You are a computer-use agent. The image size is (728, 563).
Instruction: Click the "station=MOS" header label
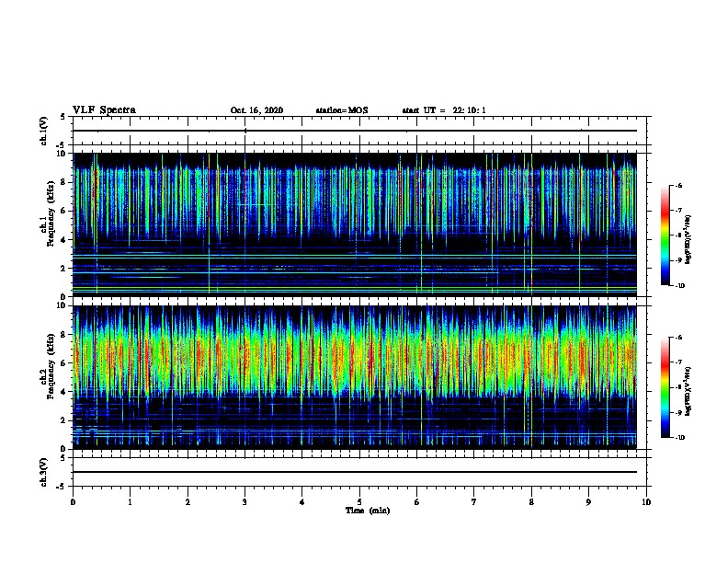(x=342, y=110)
